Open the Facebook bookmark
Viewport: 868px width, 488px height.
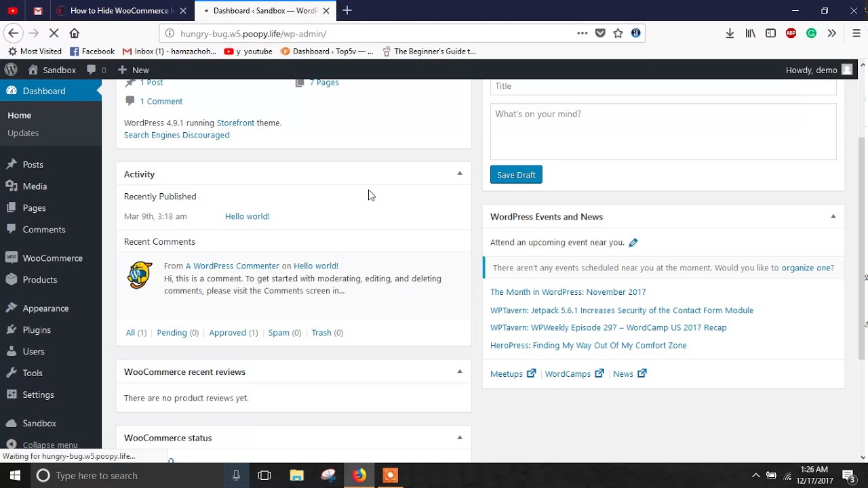pos(92,52)
